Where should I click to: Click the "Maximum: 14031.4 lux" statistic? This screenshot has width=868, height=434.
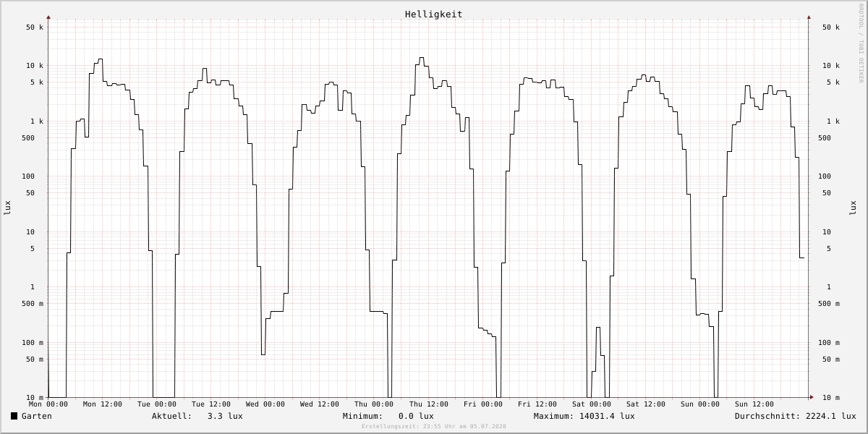tap(584, 416)
